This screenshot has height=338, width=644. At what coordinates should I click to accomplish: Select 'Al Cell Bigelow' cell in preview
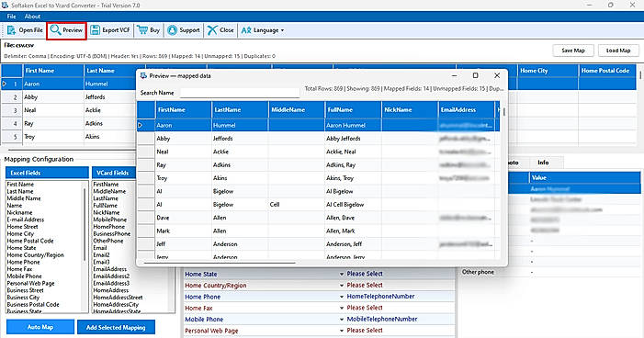pos(353,205)
